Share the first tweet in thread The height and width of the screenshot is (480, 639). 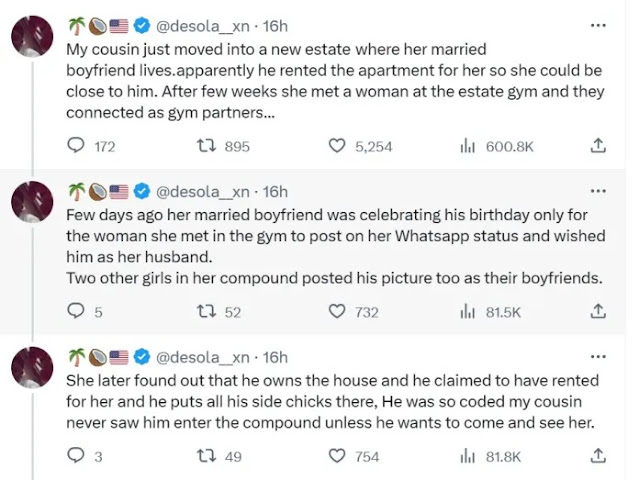click(x=597, y=146)
